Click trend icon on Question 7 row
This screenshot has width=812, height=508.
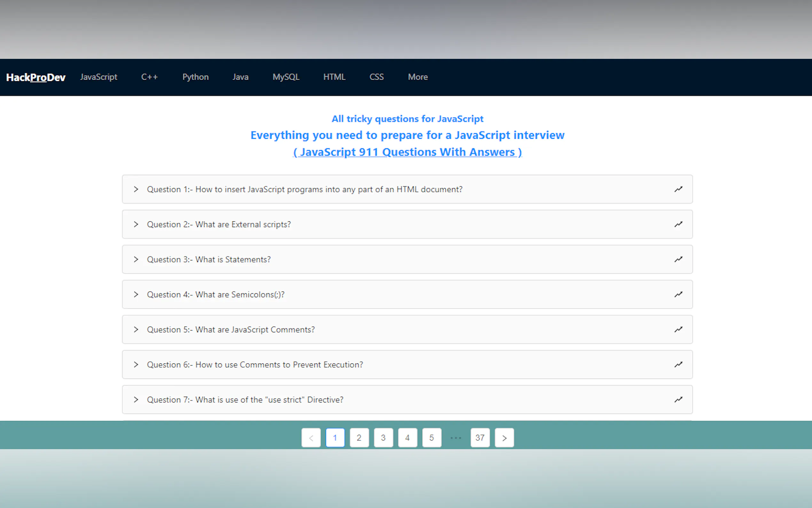tap(678, 400)
